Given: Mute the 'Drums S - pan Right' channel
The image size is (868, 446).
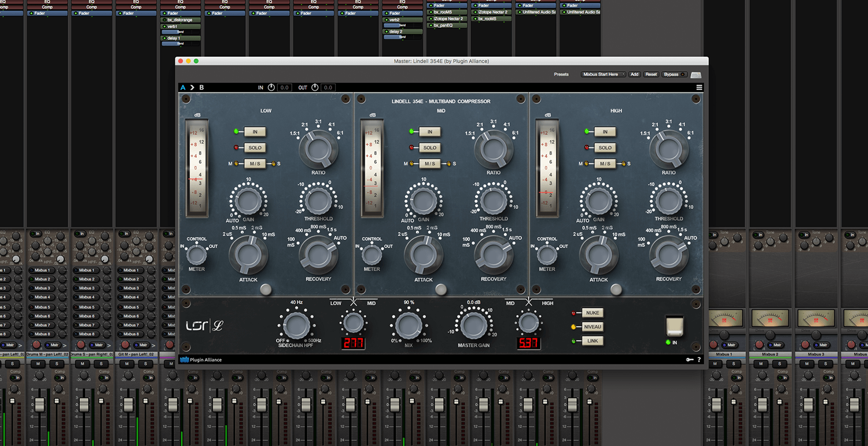Looking at the screenshot, I should [82, 364].
